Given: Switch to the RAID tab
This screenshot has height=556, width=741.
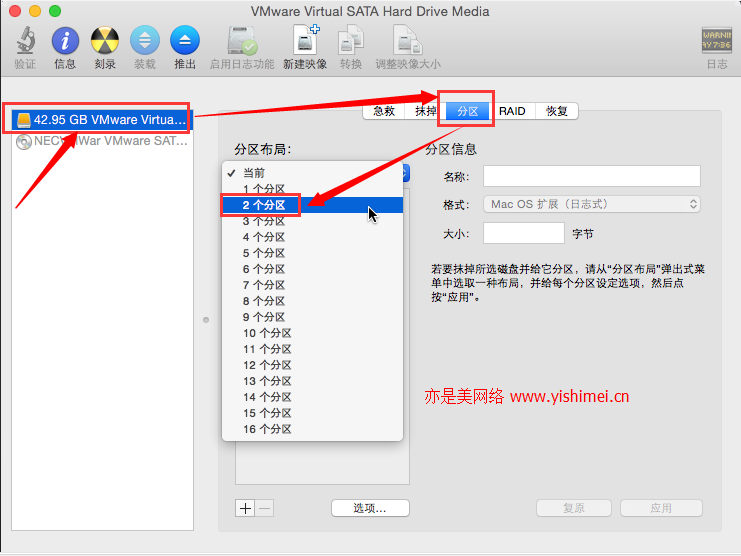Looking at the screenshot, I should click(x=512, y=111).
